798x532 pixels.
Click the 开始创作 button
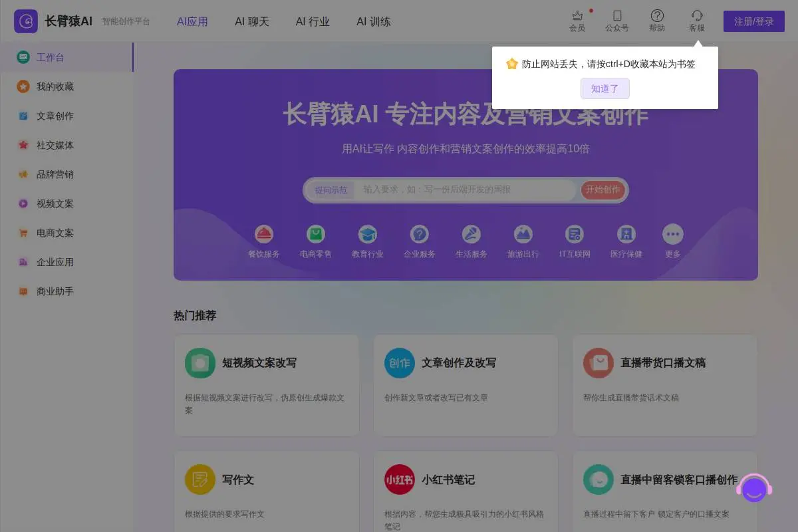(602, 190)
